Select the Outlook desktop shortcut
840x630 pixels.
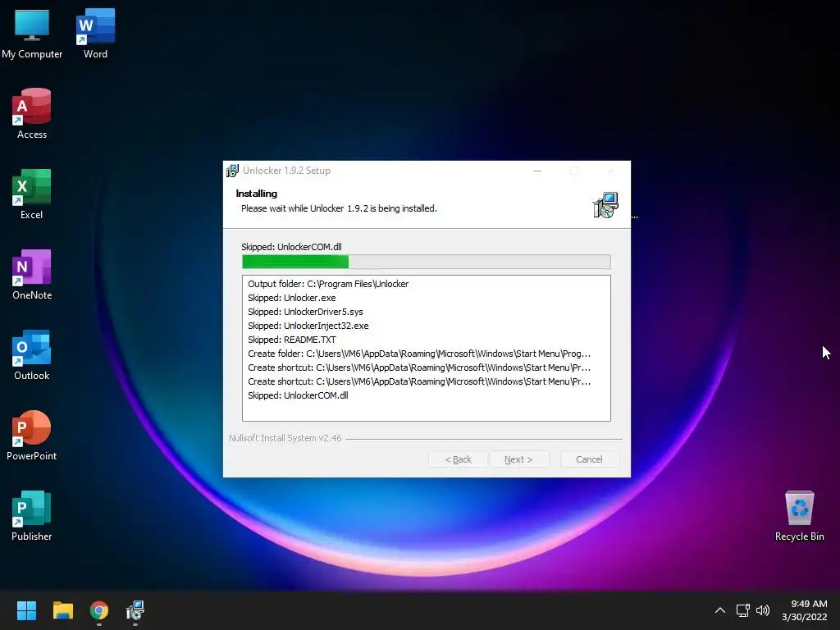pos(32,354)
